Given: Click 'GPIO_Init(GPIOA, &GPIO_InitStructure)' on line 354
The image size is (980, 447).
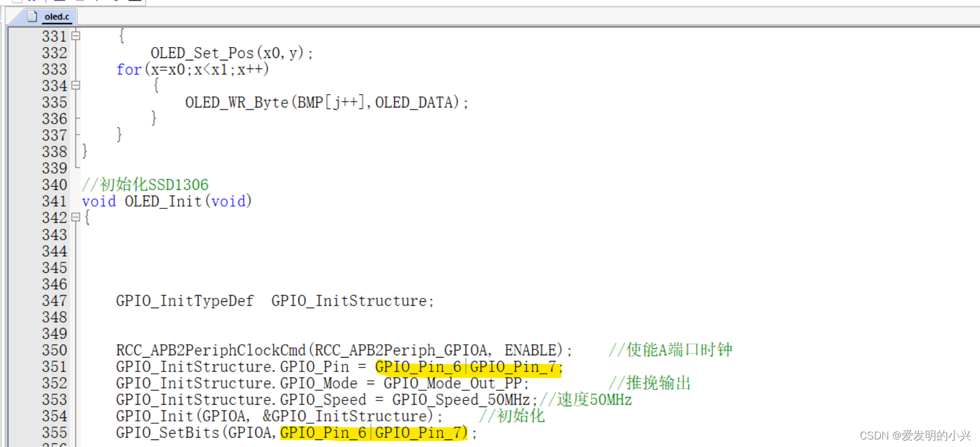Looking at the screenshot, I should tap(275, 416).
